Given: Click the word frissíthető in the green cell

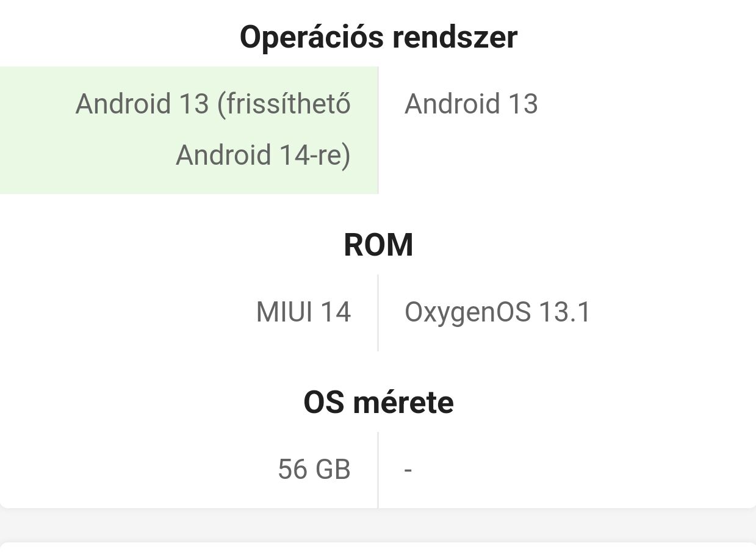Looking at the screenshot, I should point(284,103).
